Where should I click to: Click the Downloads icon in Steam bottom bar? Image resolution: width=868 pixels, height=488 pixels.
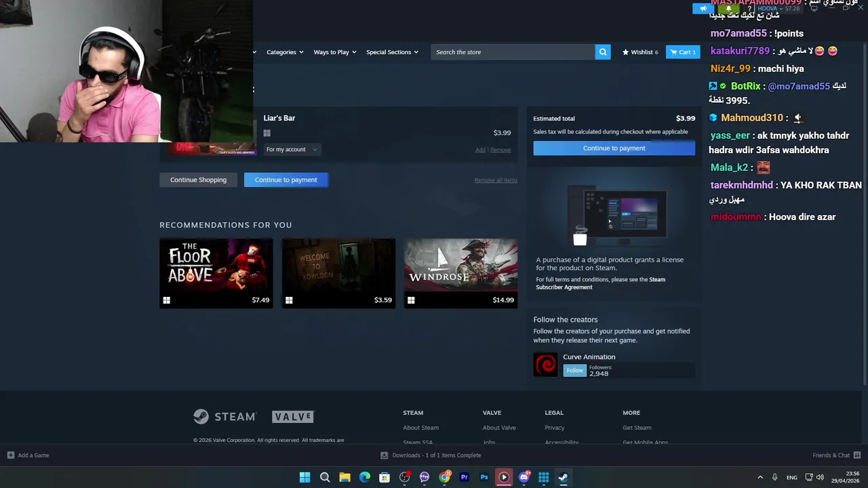(x=384, y=455)
